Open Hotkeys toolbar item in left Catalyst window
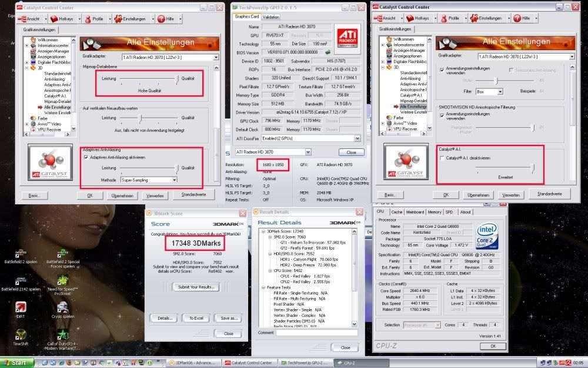The image size is (588, 368). click(x=63, y=19)
